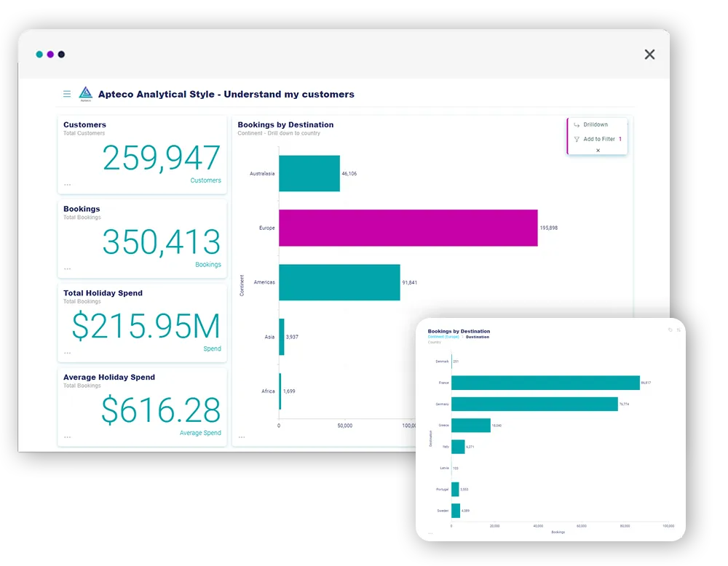Click the Germany bar in drilldown card

click(534, 404)
